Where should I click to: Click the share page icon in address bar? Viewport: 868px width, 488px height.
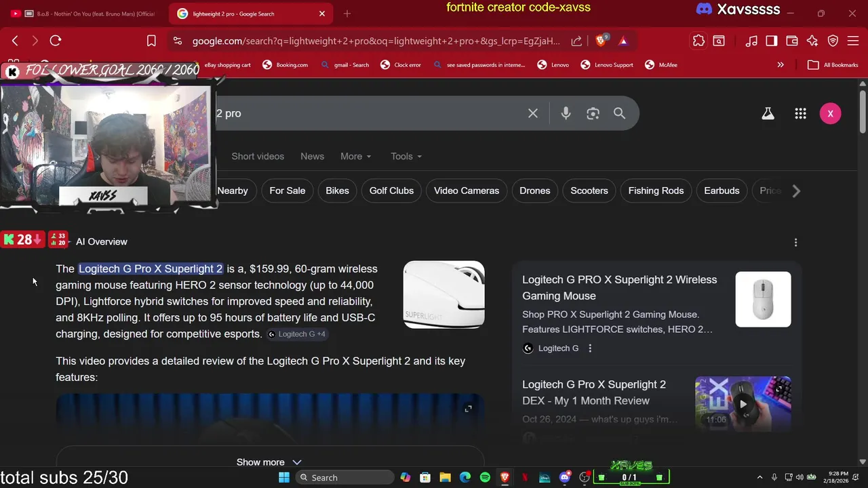[x=576, y=41]
